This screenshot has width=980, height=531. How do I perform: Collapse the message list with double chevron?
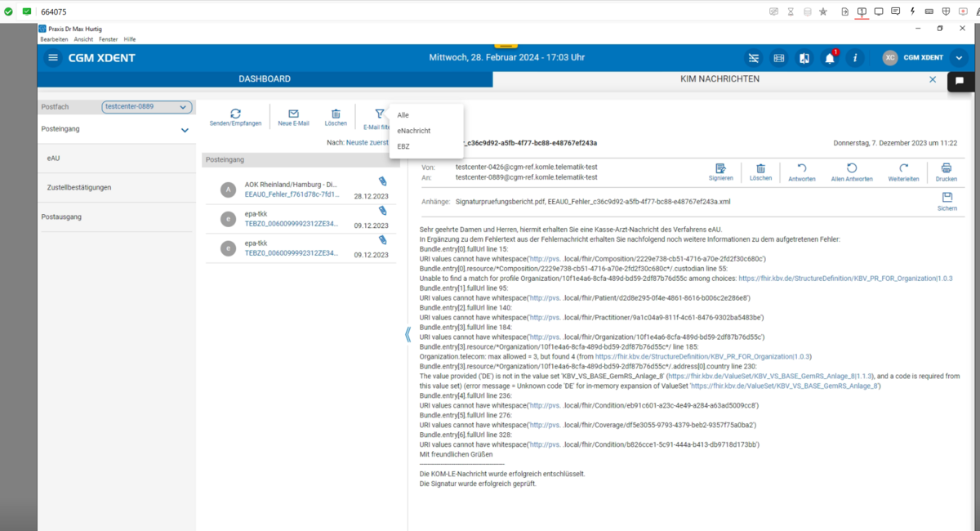408,335
